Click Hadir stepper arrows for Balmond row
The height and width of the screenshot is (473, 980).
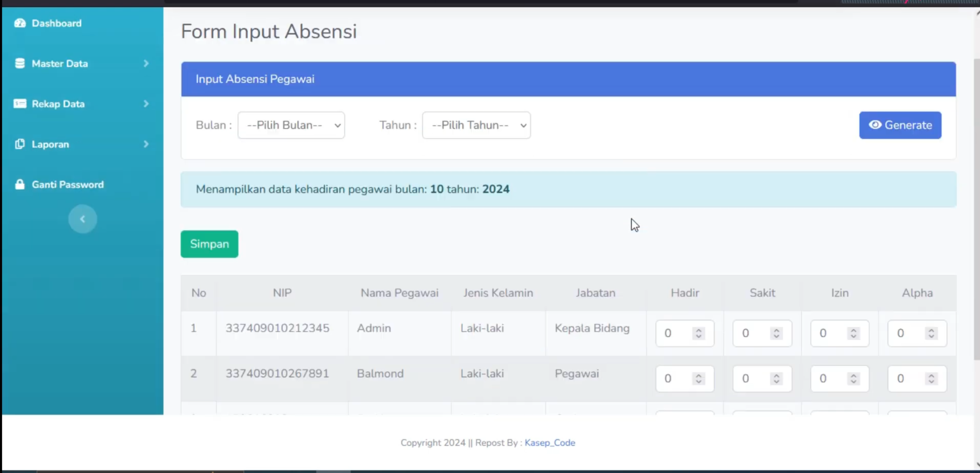point(699,378)
